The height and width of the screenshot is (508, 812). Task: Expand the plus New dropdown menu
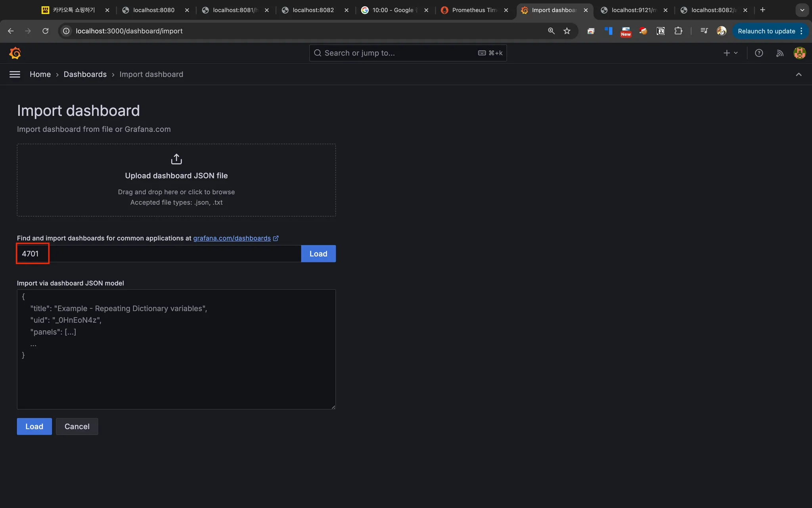(730, 53)
